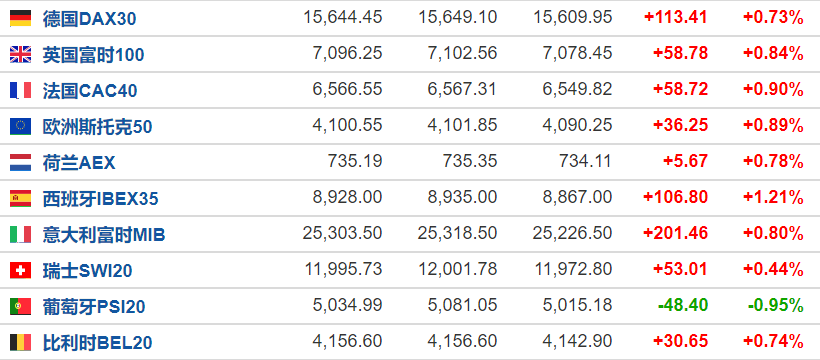This screenshot has height=360, width=820.
Task: Click the France flag icon
Action: [20, 91]
